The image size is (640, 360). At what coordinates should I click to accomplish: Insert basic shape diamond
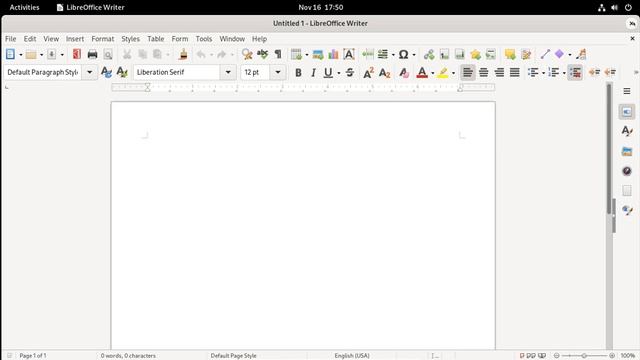[560, 54]
